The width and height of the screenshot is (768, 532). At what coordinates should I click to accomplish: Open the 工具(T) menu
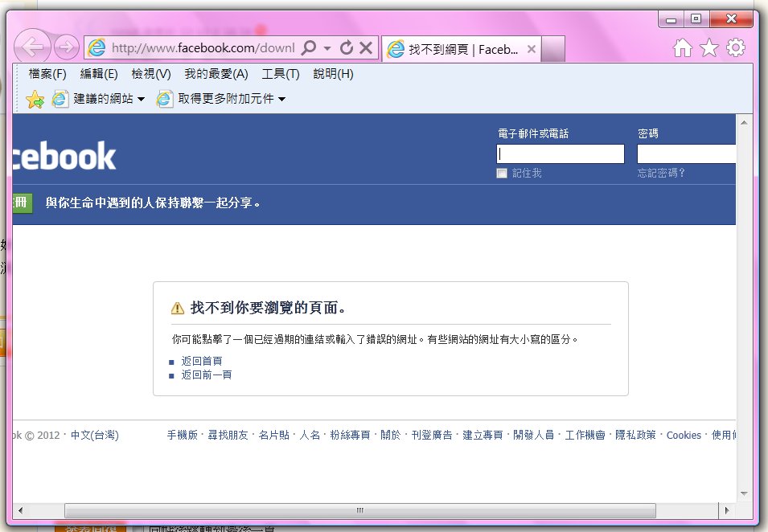280,74
